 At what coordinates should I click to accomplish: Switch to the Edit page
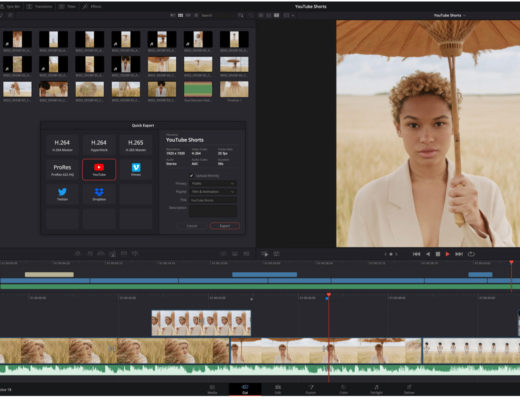click(278, 389)
